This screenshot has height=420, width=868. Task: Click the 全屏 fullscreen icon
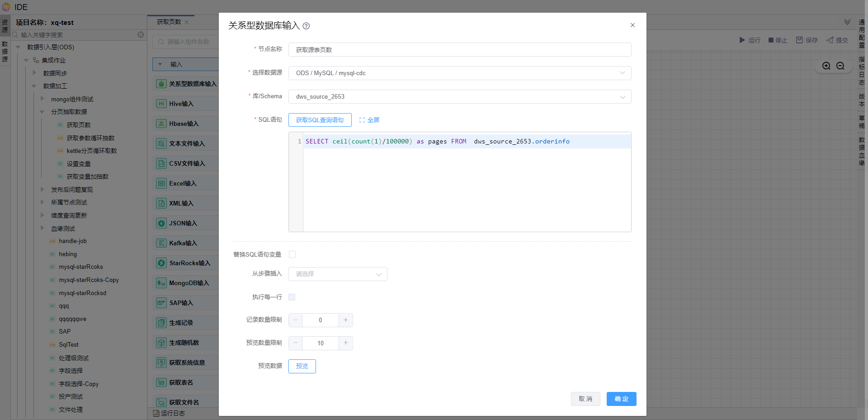[362, 120]
